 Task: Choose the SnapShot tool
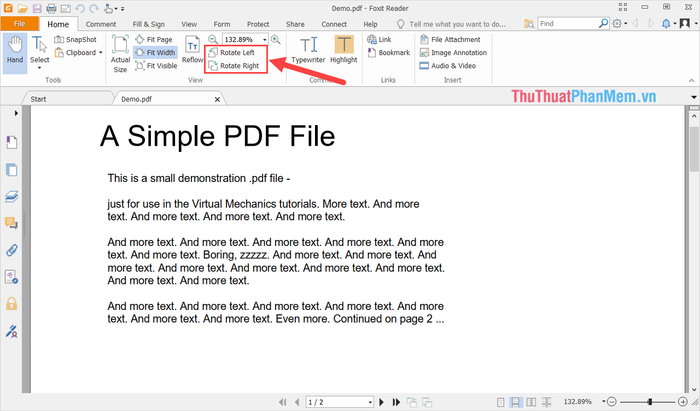[75, 40]
